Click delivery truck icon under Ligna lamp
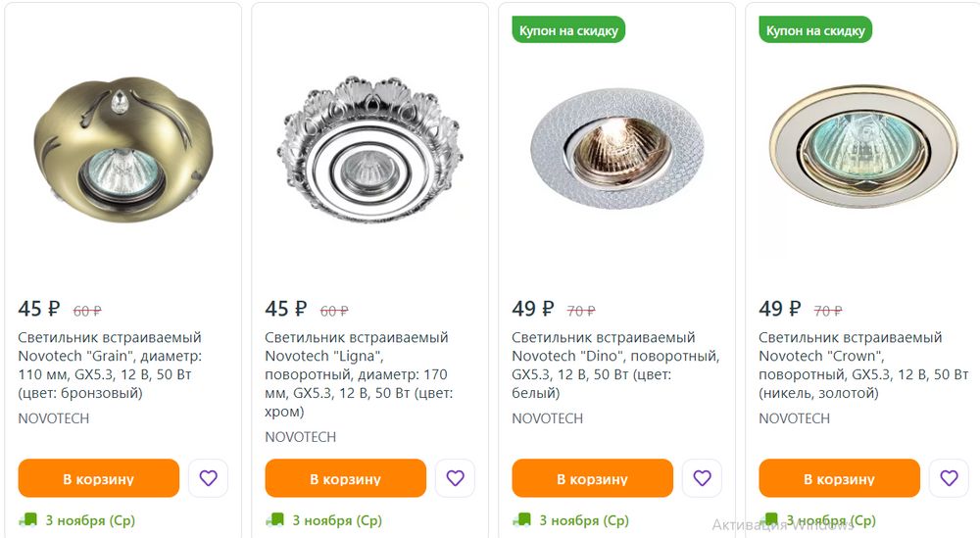980x538 pixels. (x=274, y=519)
